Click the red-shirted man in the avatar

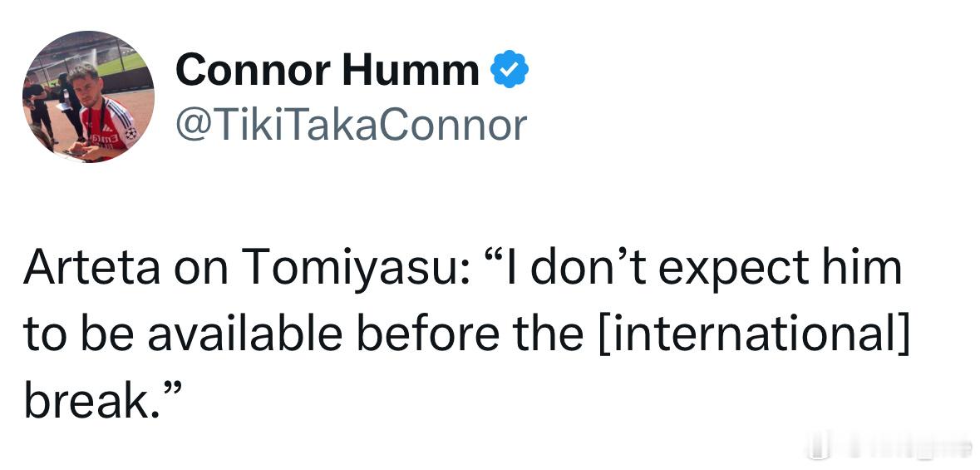point(103,111)
